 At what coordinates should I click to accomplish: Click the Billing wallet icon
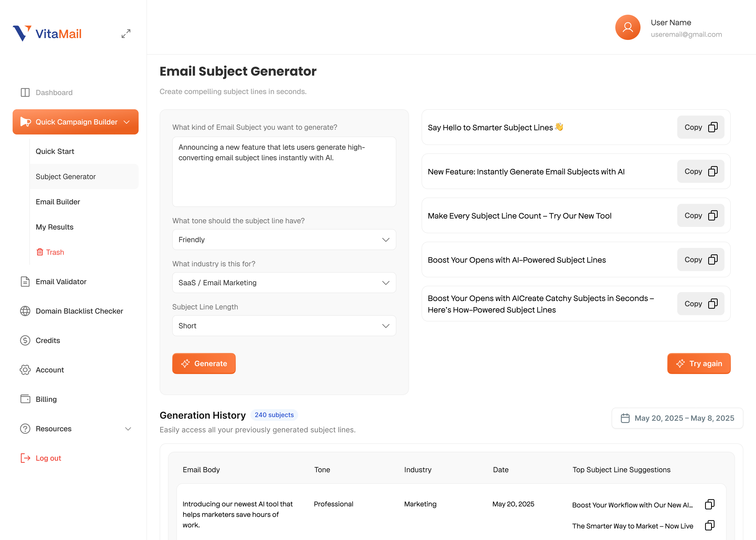[x=25, y=399]
